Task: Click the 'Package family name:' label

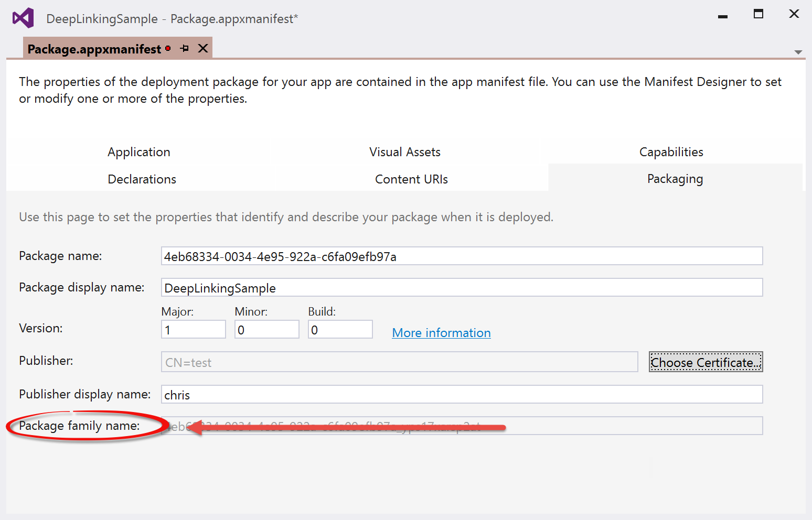Action: [80, 426]
